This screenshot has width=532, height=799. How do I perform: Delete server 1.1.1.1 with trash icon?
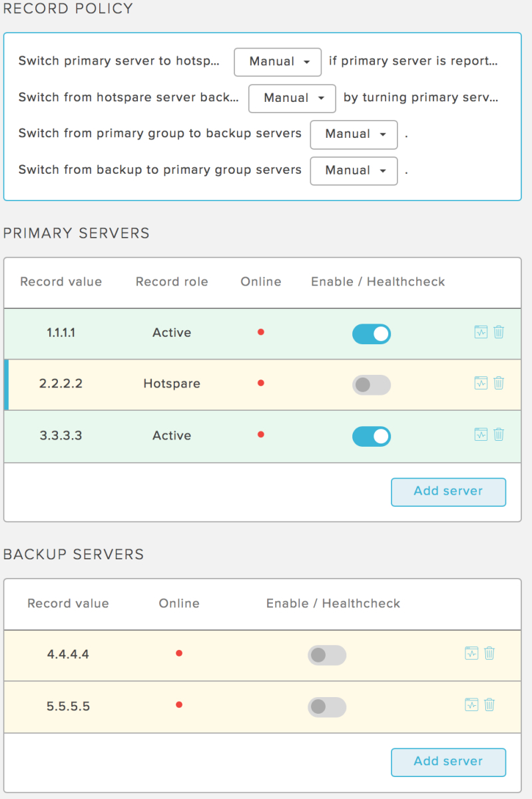click(499, 332)
